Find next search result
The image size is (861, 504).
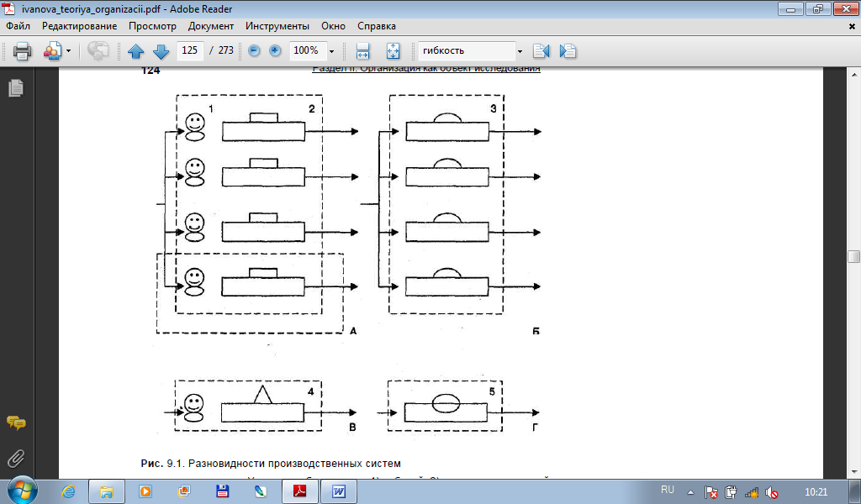568,51
